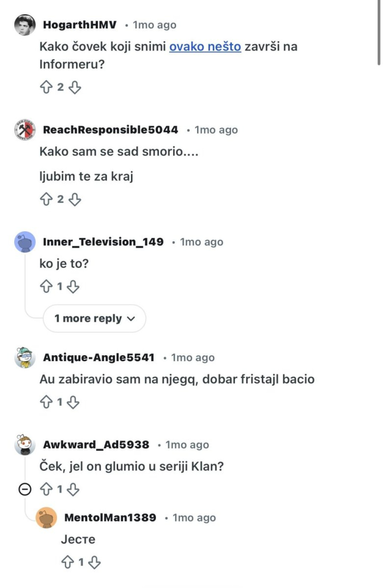Upvote Antique-Angle5541's comment

point(46,402)
